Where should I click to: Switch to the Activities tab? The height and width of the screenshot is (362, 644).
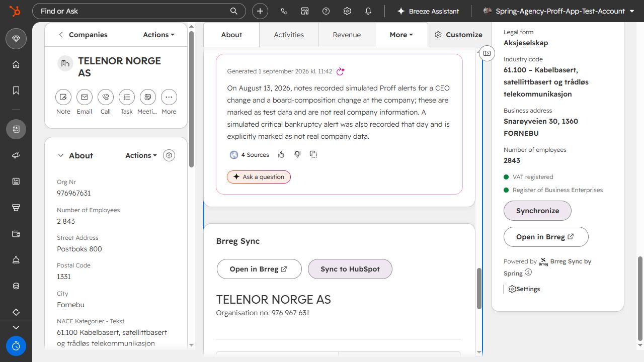289,35
